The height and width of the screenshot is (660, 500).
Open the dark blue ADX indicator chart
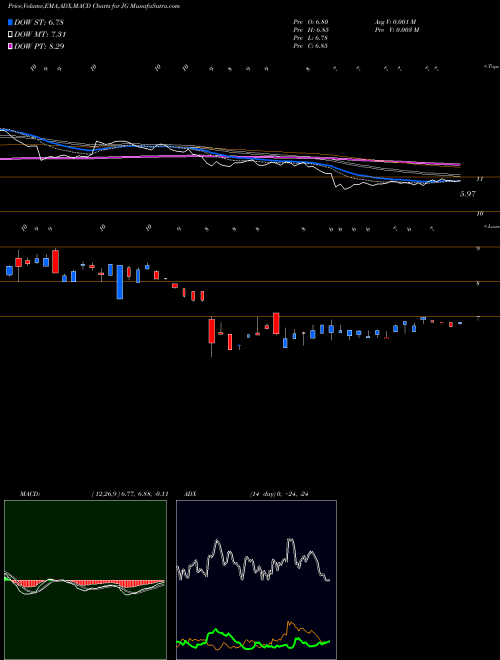tap(256, 580)
